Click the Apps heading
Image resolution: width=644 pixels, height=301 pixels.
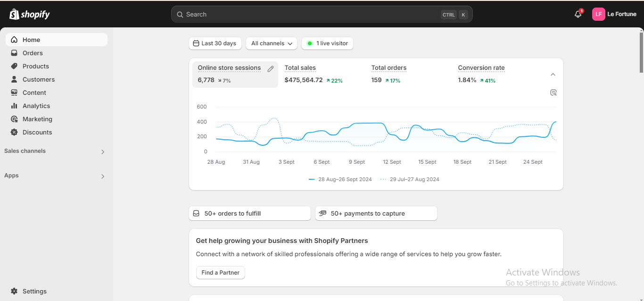pos(11,176)
